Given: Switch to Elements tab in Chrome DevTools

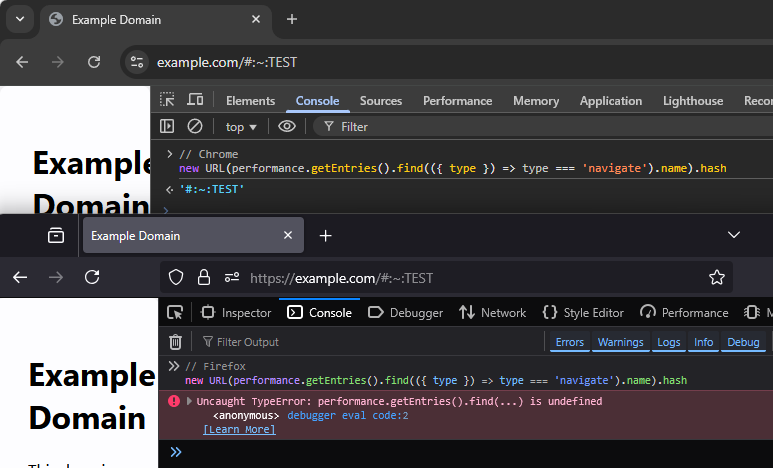Looking at the screenshot, I should tap(250, 101).
